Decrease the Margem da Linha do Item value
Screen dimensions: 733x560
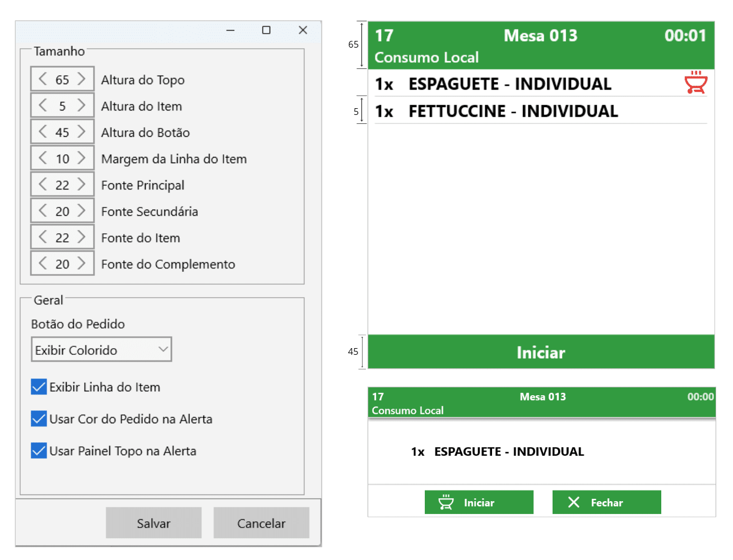pos(43,158)
